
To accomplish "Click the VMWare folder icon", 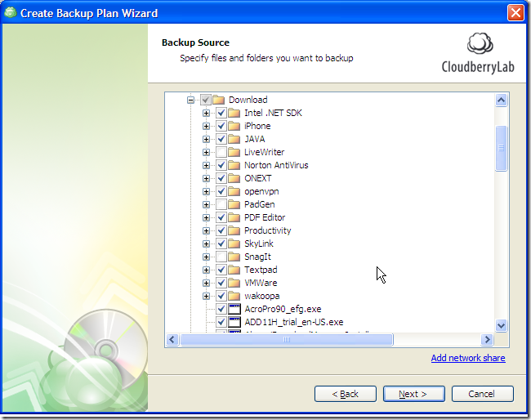I will point(234,283).
